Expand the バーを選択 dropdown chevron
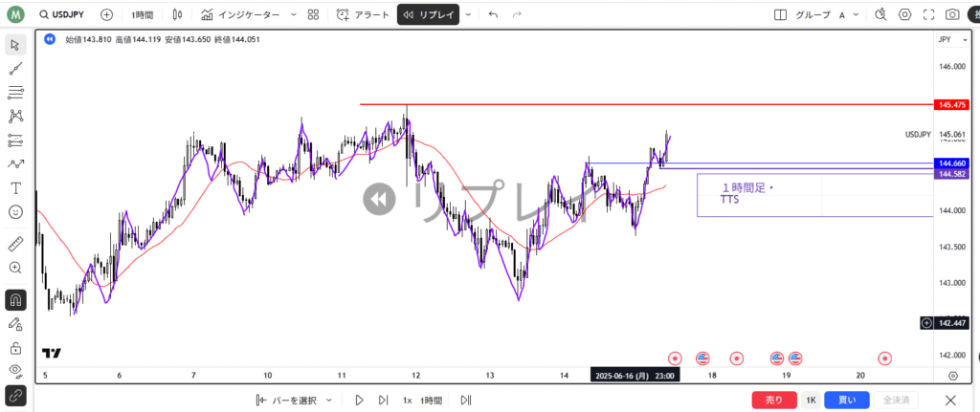The width and height of the screenshot is (980, 412). (x=329, y=401)
